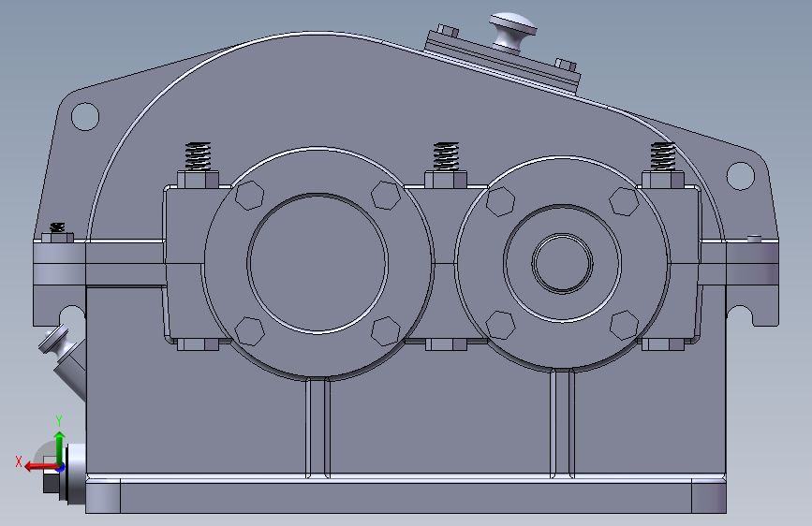This screenshot has height=526, width=812.
Task: Select the lower-left hex bolt on the right end cap
Action: click(501, 325)
